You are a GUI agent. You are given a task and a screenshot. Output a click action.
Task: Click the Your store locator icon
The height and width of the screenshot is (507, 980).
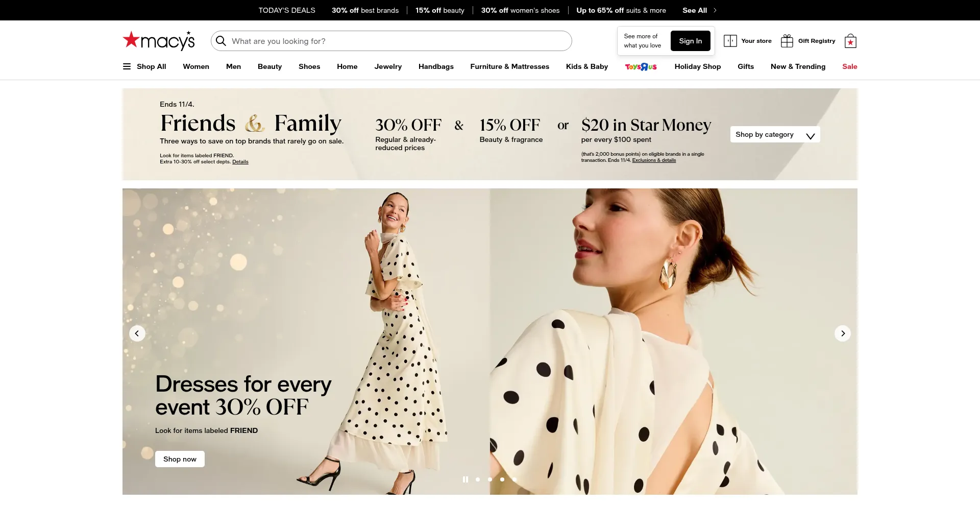point(730,41)
